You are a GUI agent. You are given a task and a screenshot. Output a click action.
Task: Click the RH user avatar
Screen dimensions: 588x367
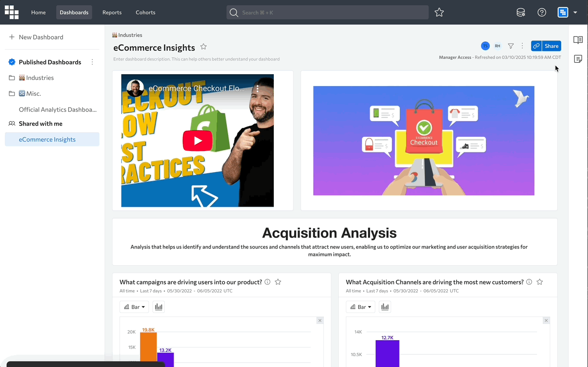(x=497, y=46)
